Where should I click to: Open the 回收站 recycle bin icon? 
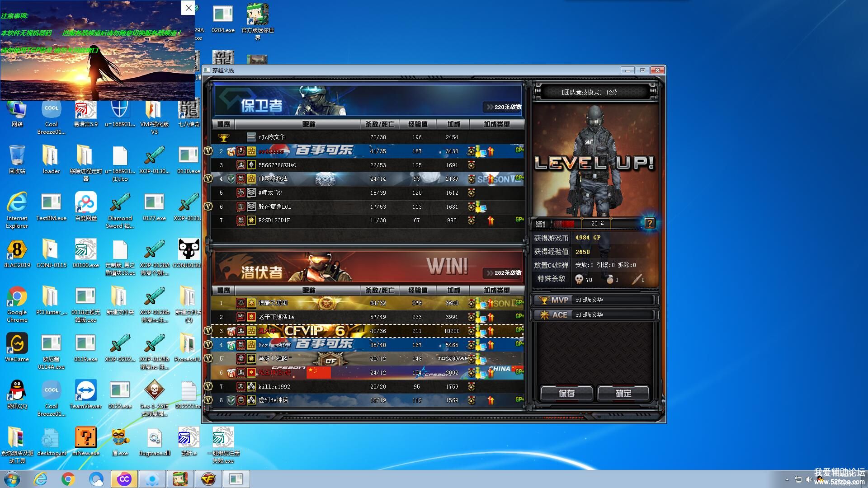(x=17, y=159)
